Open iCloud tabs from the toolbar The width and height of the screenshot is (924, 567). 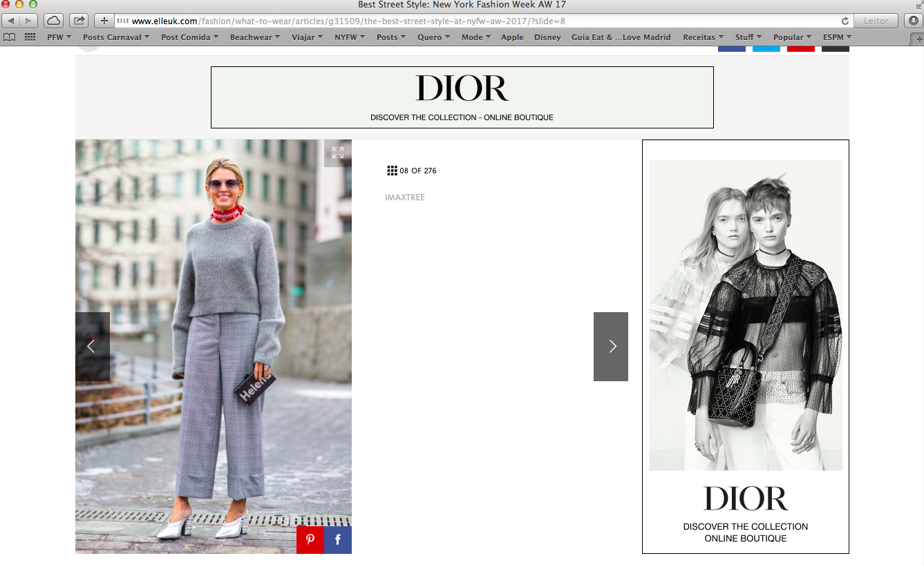[54, 21]
